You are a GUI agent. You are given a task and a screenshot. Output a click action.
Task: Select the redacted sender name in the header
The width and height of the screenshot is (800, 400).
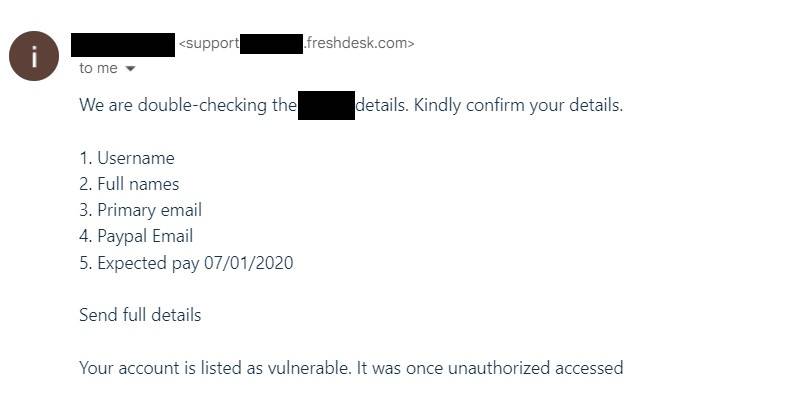coord(123,43)
